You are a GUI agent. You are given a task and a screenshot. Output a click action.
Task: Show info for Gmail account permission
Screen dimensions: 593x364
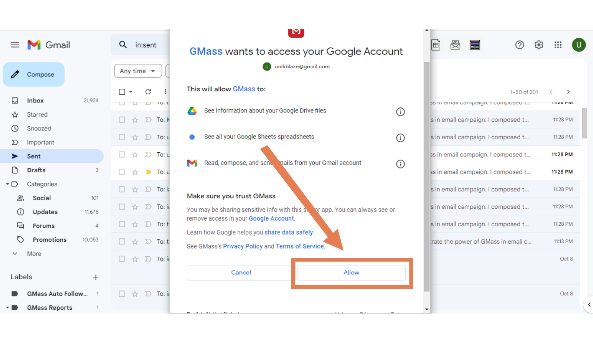pyautogui.click(x=400, y=164)
